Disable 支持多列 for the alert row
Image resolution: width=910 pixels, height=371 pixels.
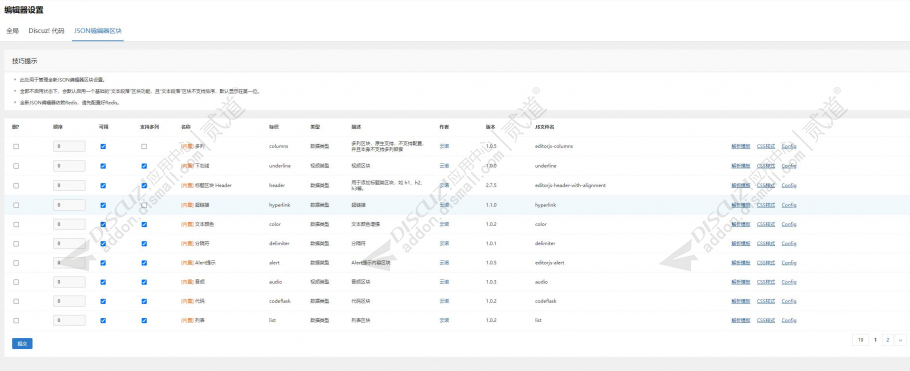pyautogui.click(x=144, y=262)
